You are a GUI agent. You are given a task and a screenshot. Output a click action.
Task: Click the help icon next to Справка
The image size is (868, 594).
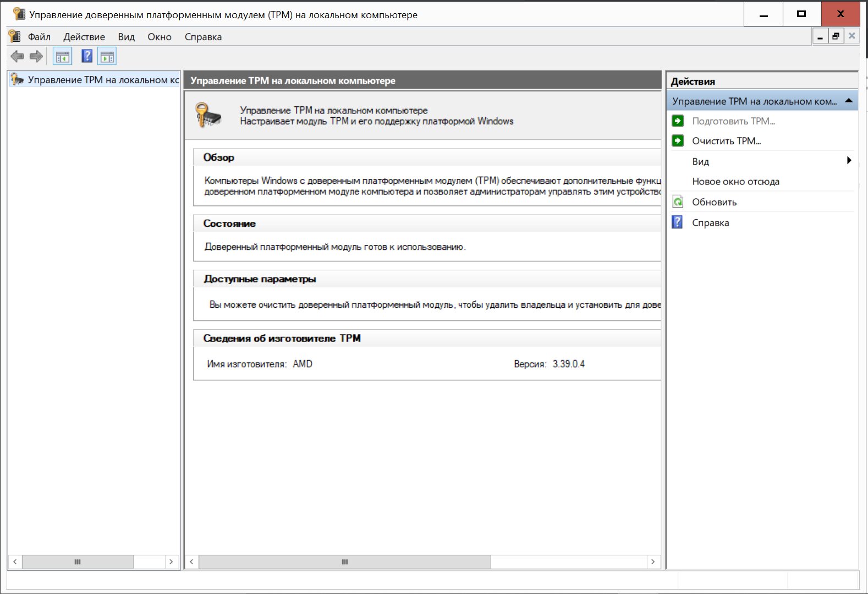click(x=678, y=222)
